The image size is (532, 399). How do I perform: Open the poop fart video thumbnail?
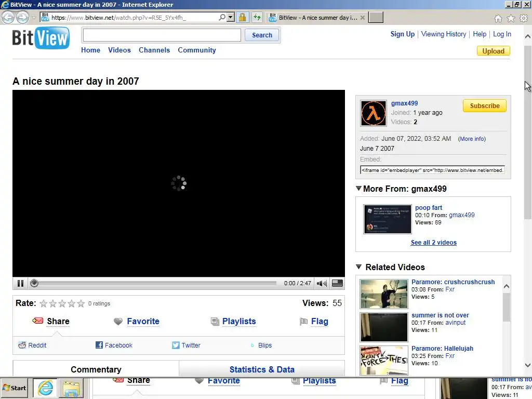tap(388, 219)
